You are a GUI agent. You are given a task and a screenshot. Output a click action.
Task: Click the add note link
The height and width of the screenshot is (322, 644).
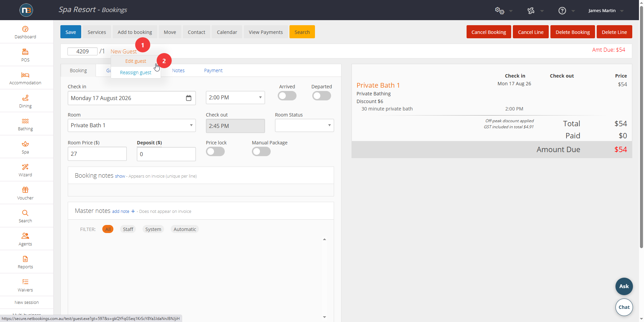(120, 211)
